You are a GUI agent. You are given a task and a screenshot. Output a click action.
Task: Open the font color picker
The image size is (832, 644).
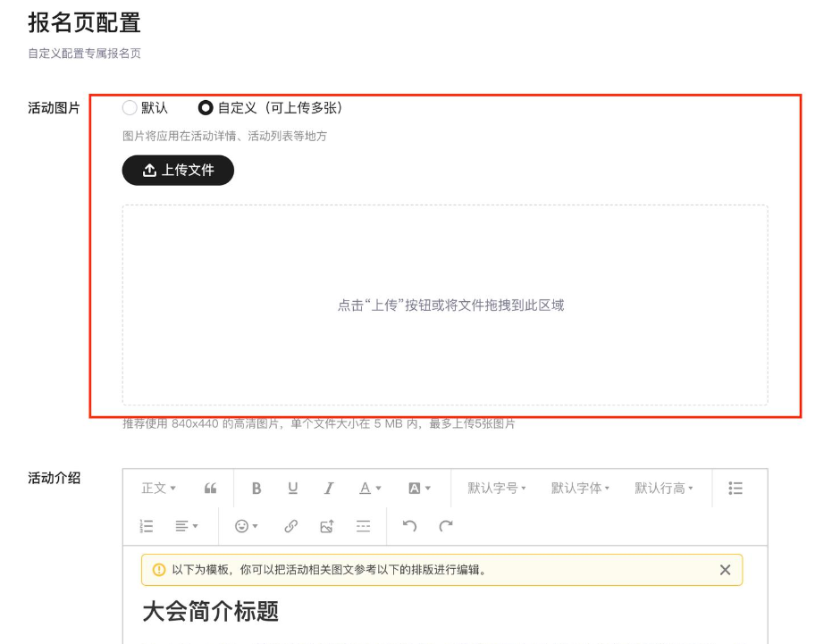tap(370, 488)
